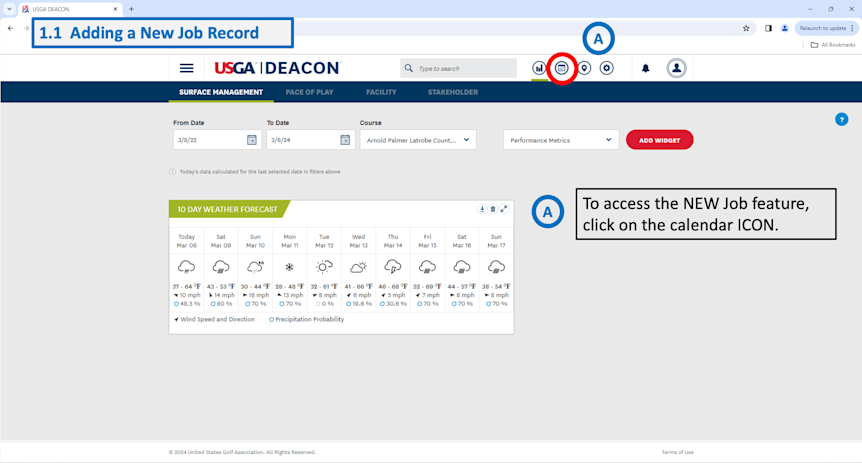Select the USGA DEACON browser tab
862x463 pixels.
tap(70, 9)
